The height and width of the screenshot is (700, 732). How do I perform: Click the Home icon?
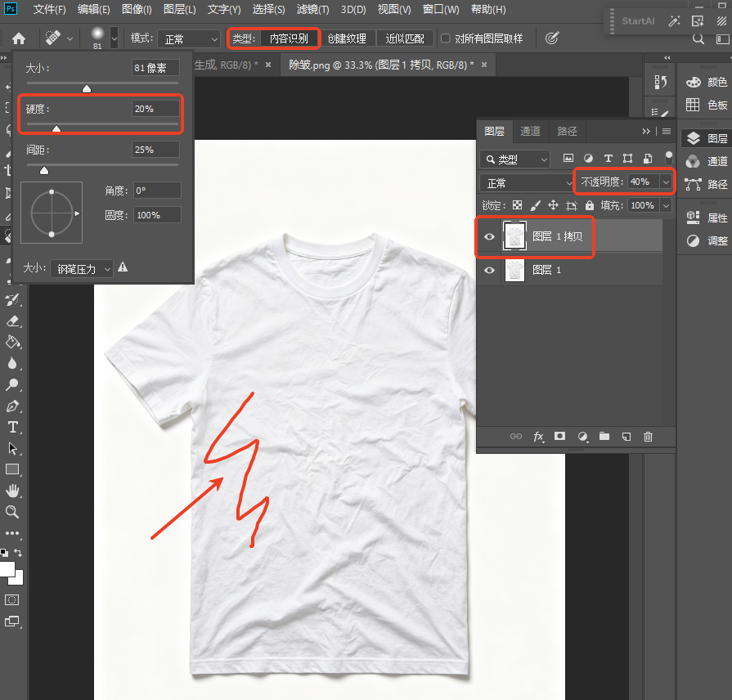(x=19, y=38)
